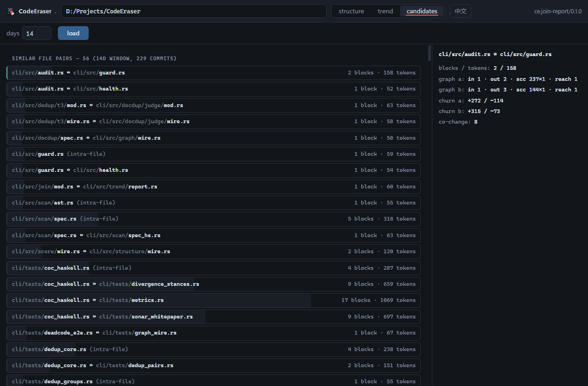Open the dedup/t3/mod.rs and judge/mod.rs pair
The image size is (588, 386).
click(x=214, y=105)
